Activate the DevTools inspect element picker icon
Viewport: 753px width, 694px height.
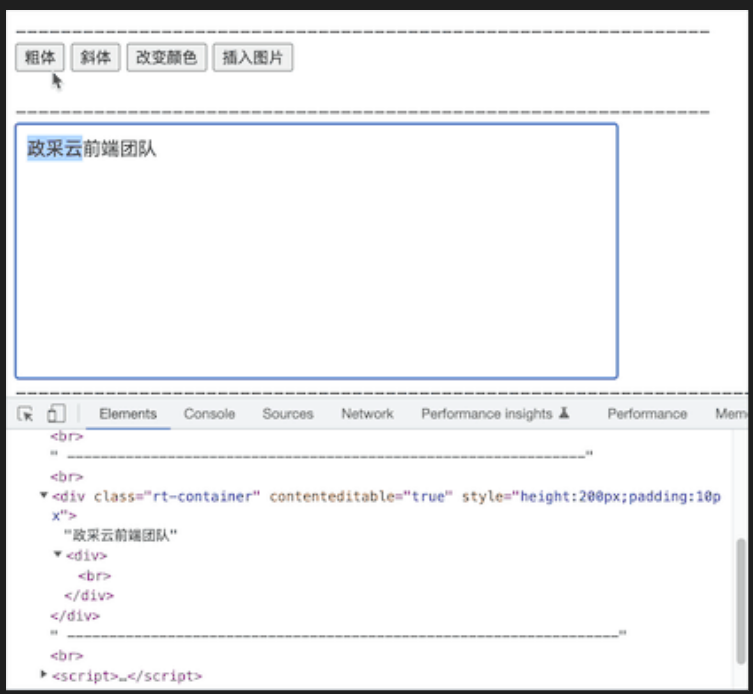click(x=25, y=414)
